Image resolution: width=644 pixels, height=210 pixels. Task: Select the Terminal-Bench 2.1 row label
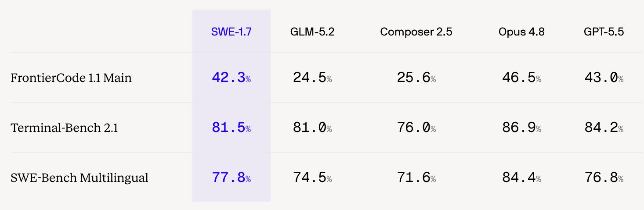pyautogui.click(x=64, y=128)
